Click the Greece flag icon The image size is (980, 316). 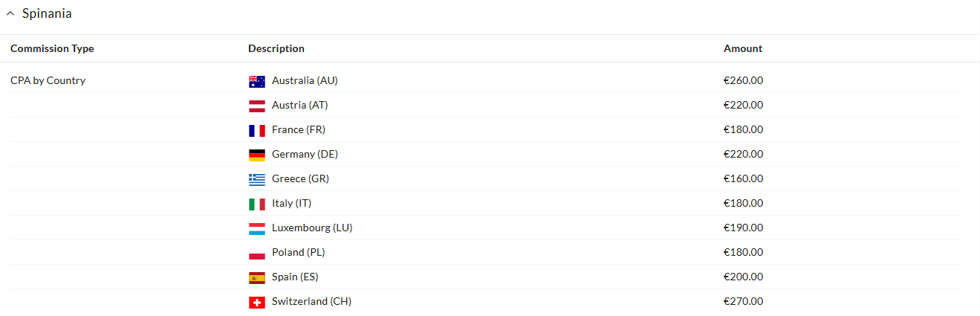[x=257, y=179]
